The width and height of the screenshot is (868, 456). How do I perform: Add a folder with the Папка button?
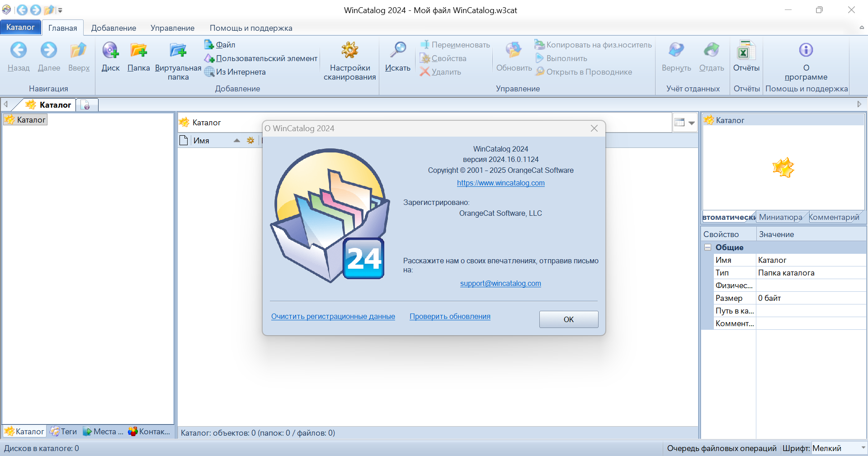pyautogui.click(x=138, y=57)
